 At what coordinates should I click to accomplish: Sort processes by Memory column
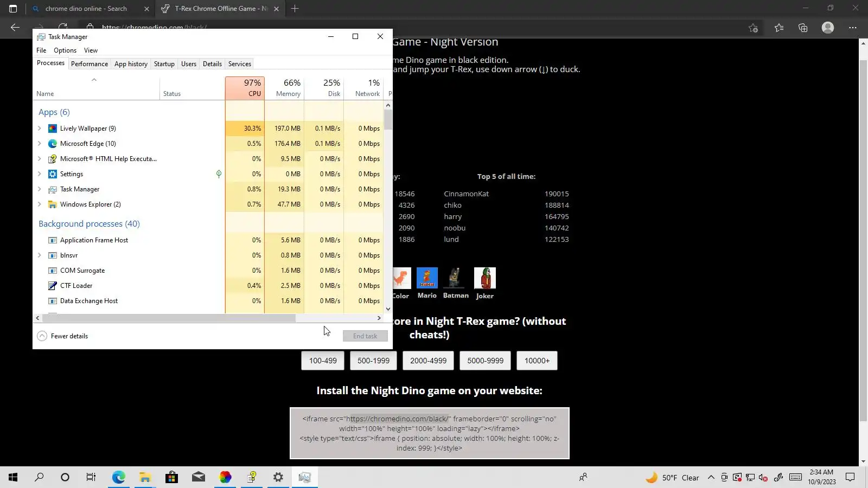[x=284, y=88]
